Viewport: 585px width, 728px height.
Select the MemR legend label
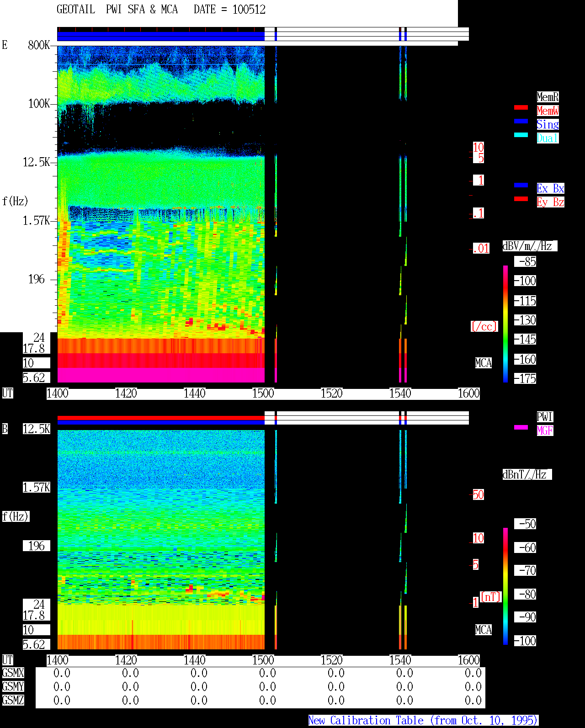click(548, 97)
